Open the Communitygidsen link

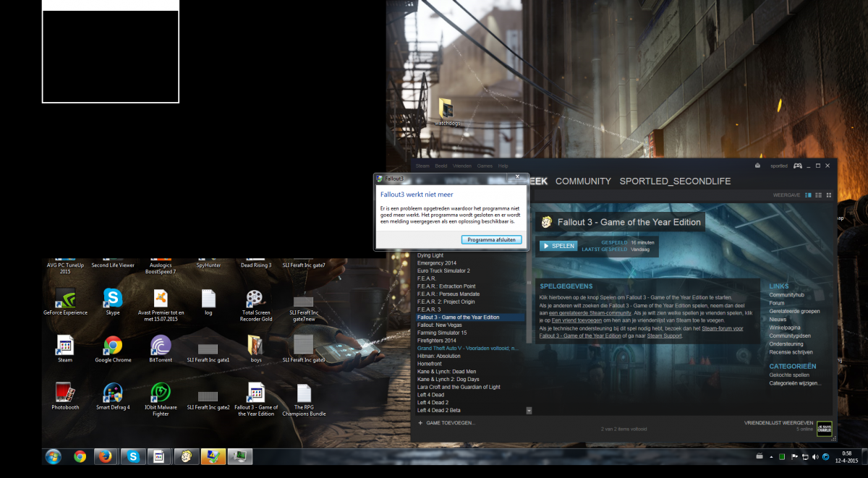[790, 336]
